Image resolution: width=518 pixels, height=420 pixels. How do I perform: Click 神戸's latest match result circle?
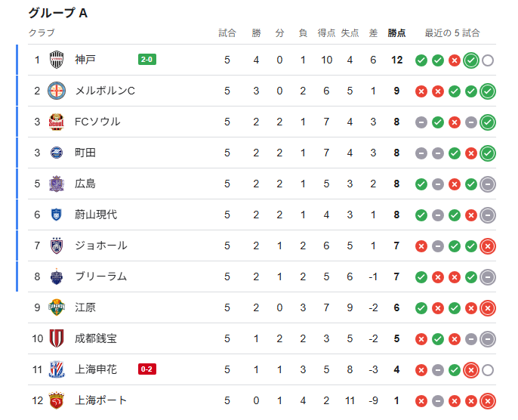471,60
